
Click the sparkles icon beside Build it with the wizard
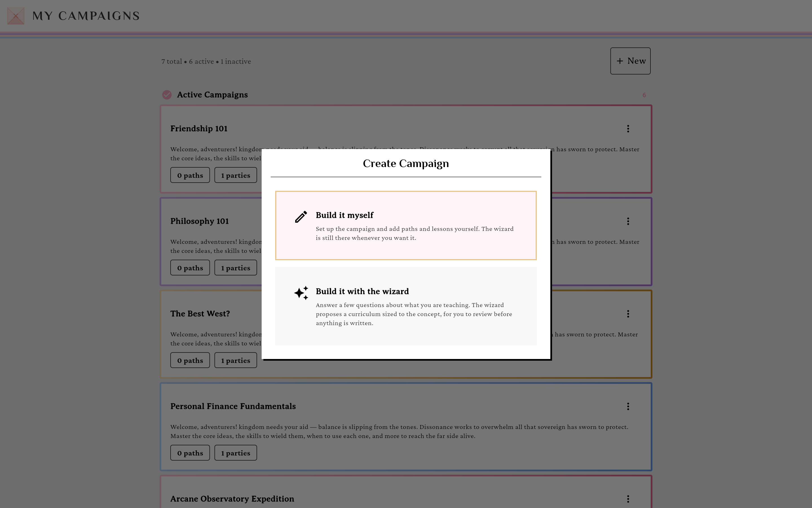point(301,293)
